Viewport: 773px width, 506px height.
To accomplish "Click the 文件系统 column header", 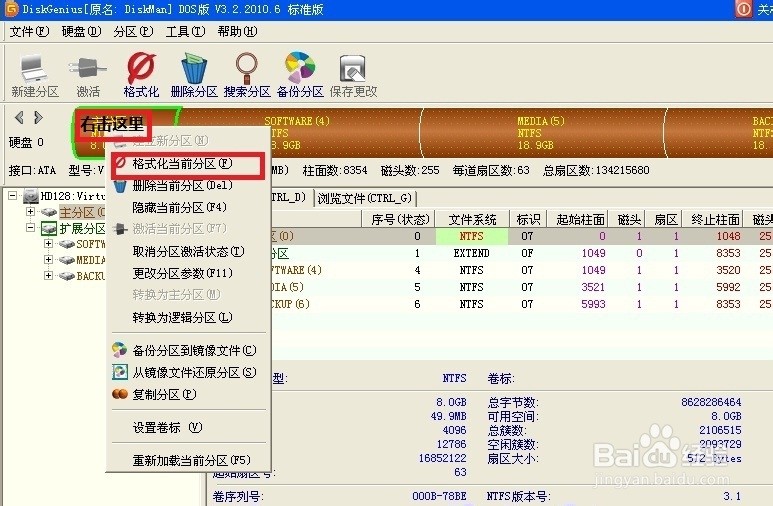I will pos(473,219).
